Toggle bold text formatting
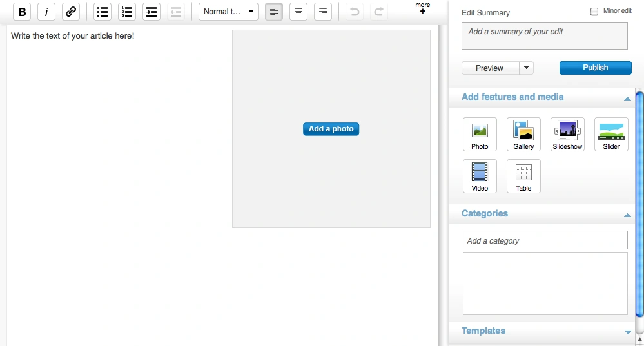Image resolution: width=644 pixels, height=346 pixels. click(22, 12)
